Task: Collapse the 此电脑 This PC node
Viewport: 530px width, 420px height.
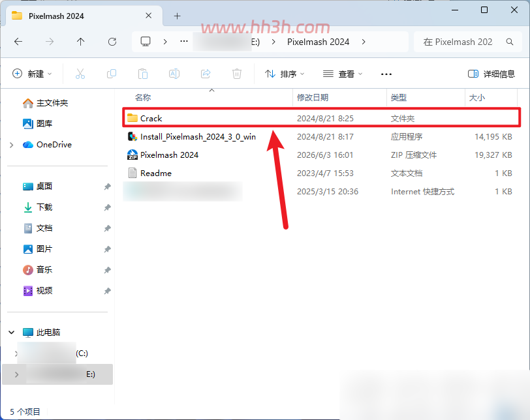Action: (12, 333)
